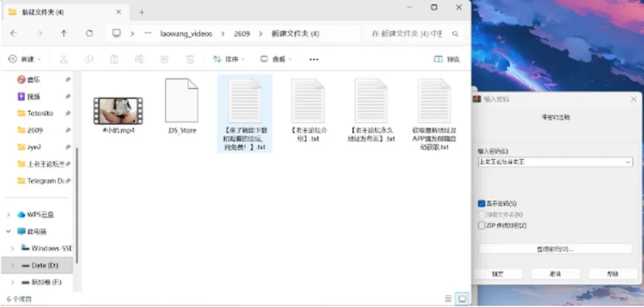
Task: Open the 新建 dropdown in the toolbar
Action: point(25,59)
